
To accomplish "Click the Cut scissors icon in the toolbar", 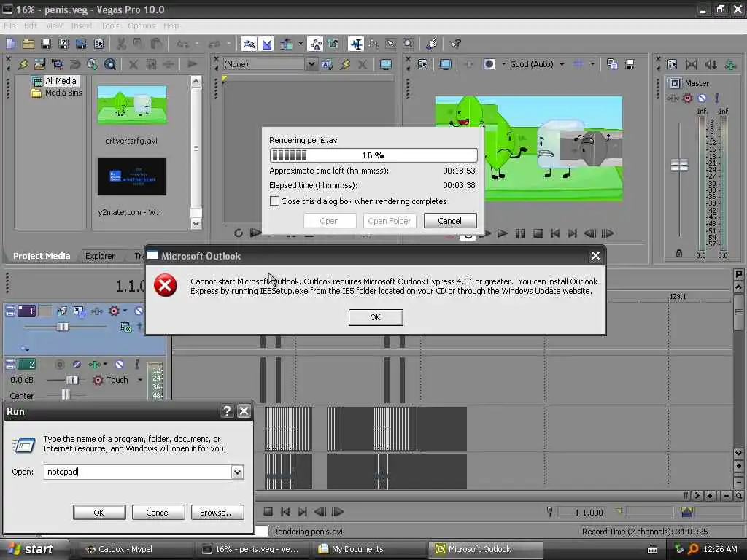I will click(x=121, y=44).
